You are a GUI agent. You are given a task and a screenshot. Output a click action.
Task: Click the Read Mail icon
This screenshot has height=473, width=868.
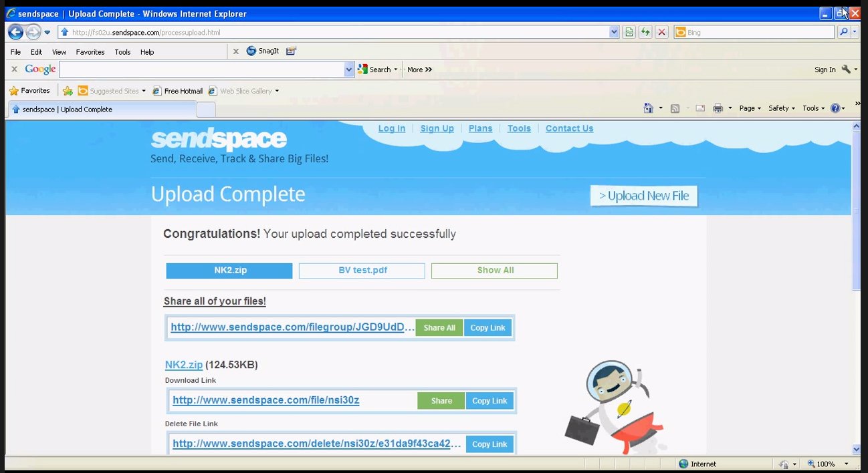699,108
